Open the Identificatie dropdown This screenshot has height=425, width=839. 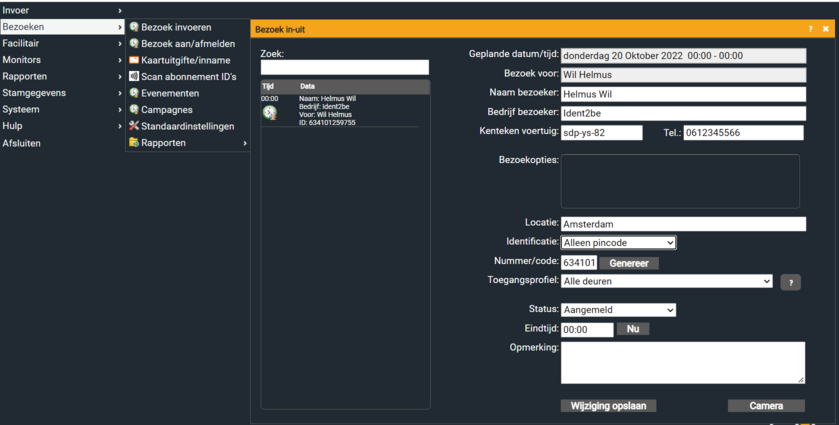point(619,242)
